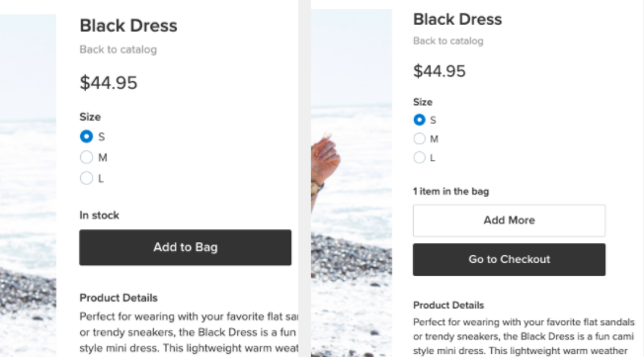Click the Add More button
The width and height of the screenshot is (644, 357).
509,221
